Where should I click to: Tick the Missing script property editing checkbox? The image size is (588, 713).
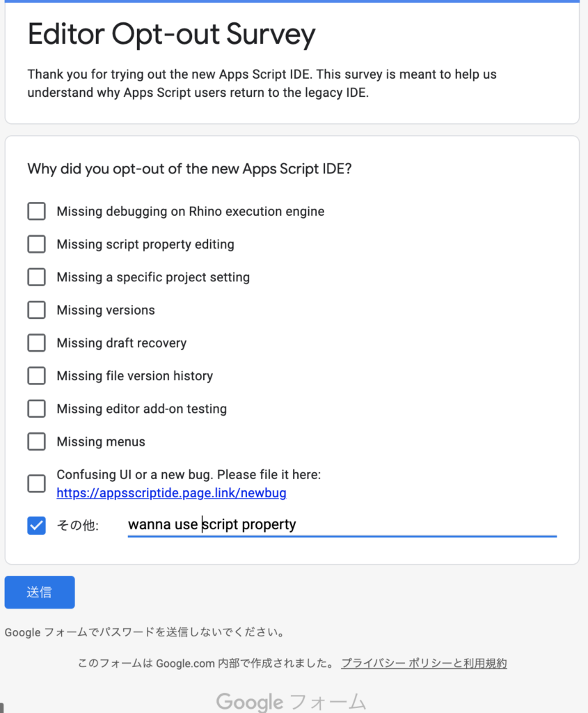36,244
